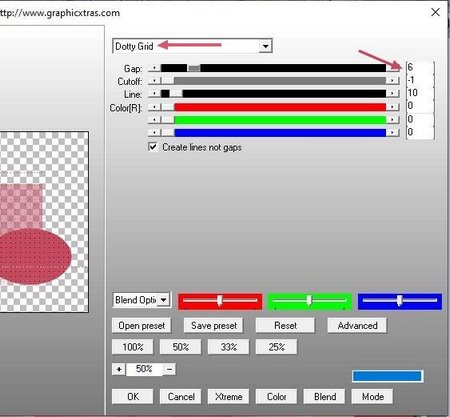Viewport: 450px width, 417px height.
Task: Click the Cutoff slider left arrow
Action: (x=154, y=81)
